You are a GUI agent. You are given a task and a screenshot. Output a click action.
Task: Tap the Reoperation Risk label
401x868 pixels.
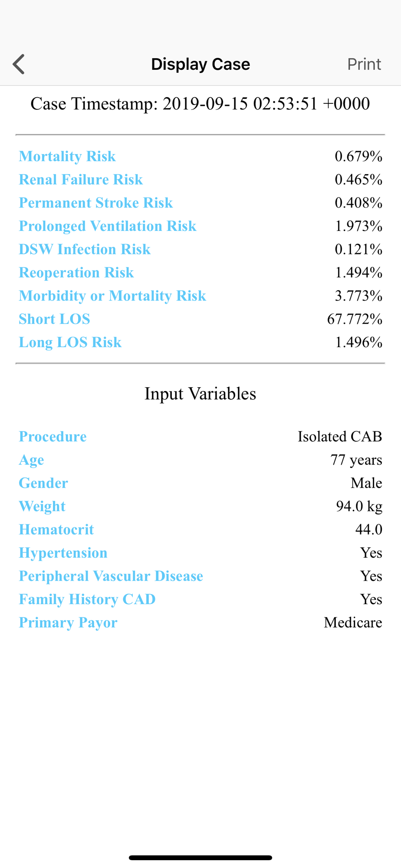(x=76, y=273)
